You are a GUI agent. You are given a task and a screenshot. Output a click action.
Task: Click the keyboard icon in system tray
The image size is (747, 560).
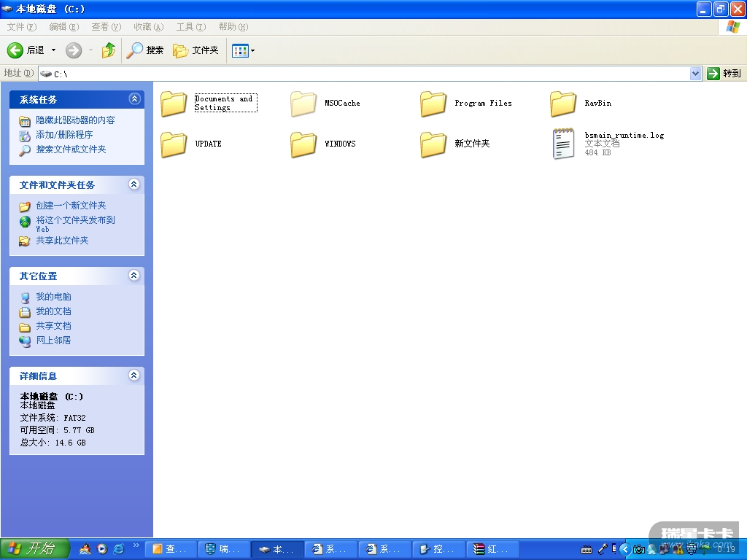[x=587, y=550]
